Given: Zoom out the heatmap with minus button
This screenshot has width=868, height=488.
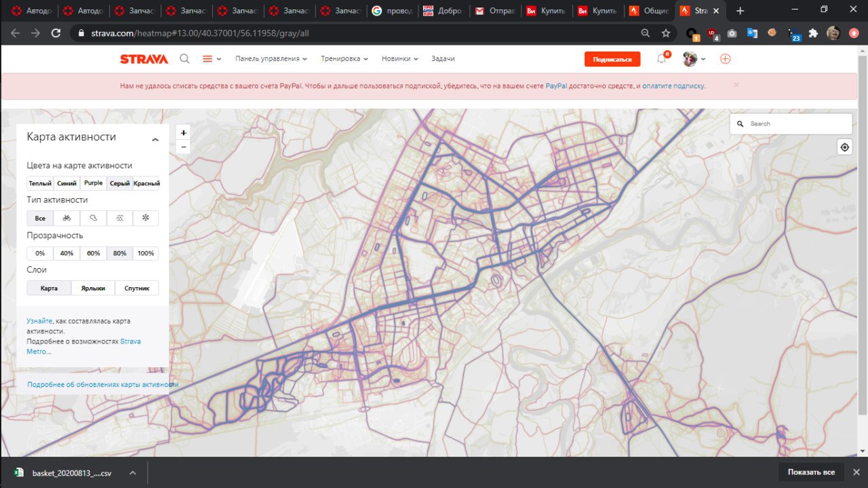Looking at the screenshot, I should coord(183,147).
